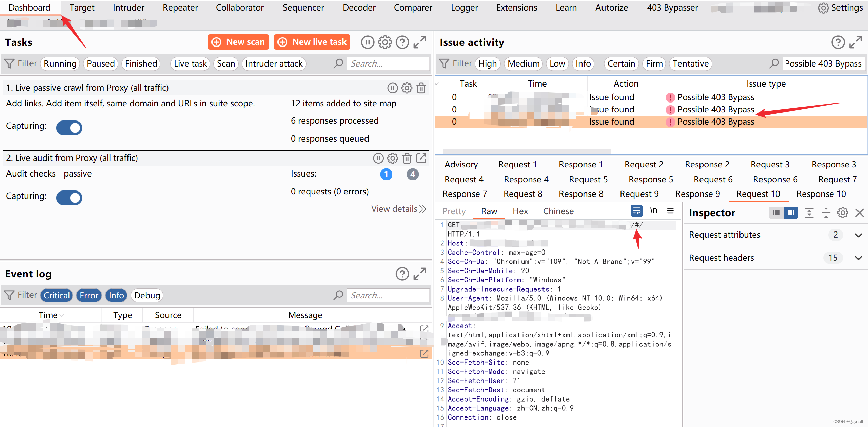Toggle the Critical event log filter
The height and width of the screenshot is (427, 868).
(57, 295)
